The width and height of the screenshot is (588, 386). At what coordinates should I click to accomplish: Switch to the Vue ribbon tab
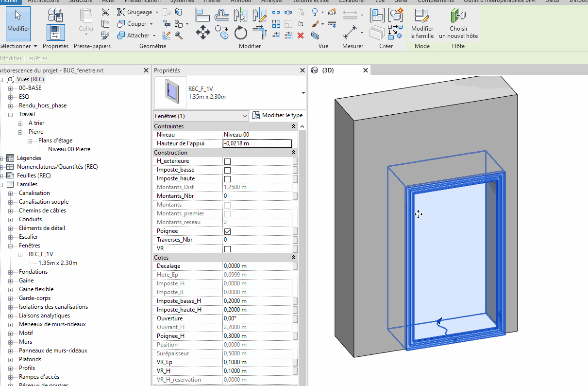pos(379,1)
